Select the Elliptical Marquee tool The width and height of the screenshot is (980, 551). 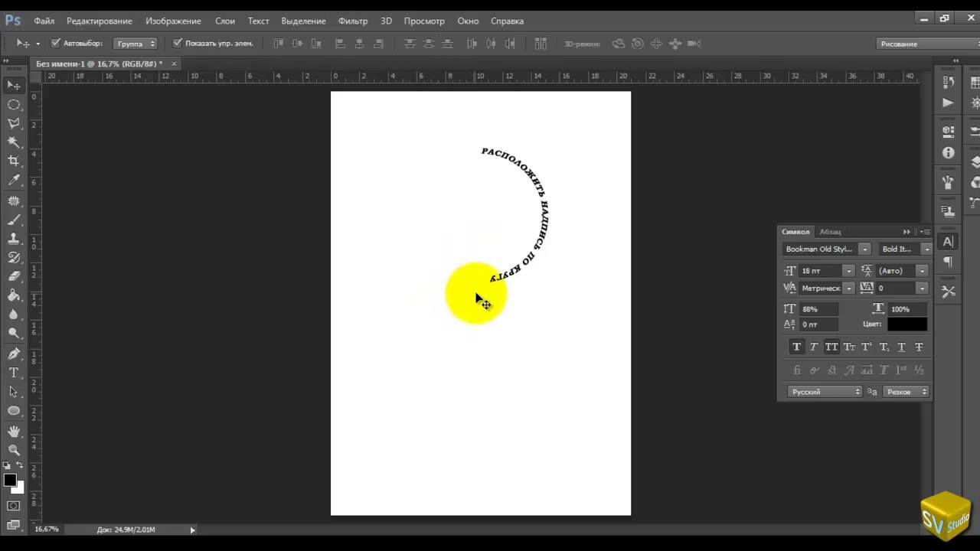tap(14, 104)
